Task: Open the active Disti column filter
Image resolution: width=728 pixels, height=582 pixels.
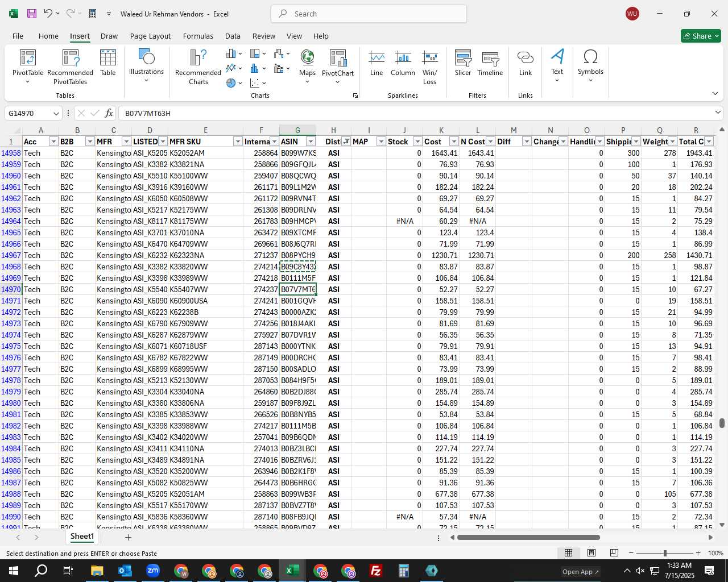Action: click(346, 142)
